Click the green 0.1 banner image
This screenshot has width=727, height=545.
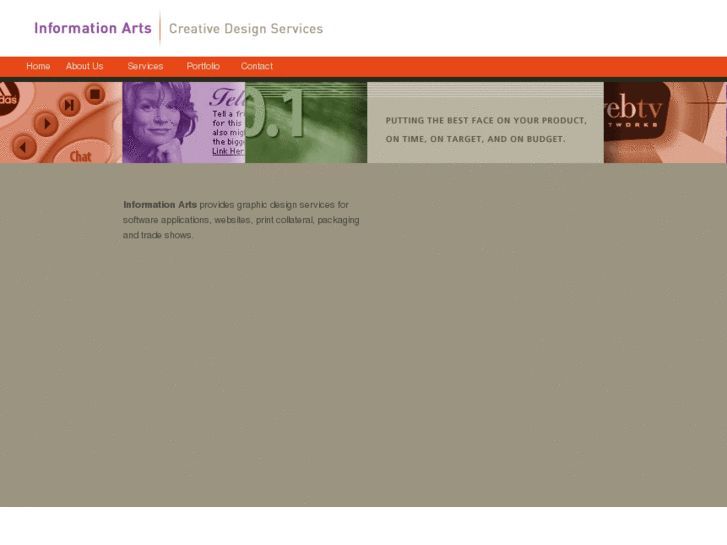pyautogui.click(x=306, y=122)
